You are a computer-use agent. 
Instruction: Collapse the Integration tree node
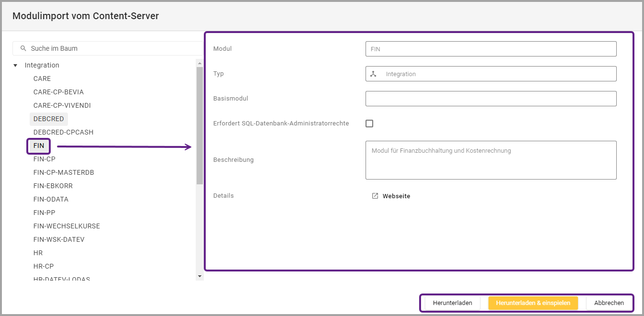pyautogui.click(x=15, y=66)
